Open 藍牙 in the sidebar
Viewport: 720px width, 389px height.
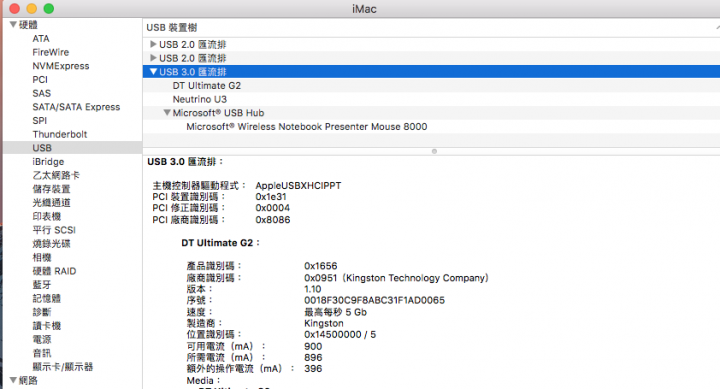[42, 285]
